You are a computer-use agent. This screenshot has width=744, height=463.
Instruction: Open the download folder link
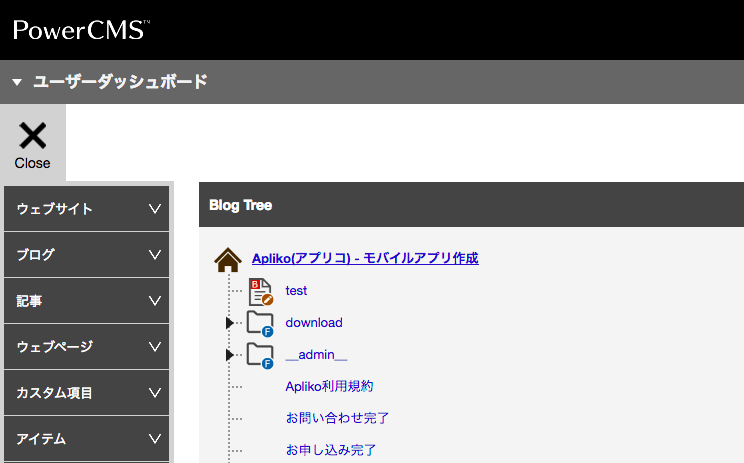point(314,323)
